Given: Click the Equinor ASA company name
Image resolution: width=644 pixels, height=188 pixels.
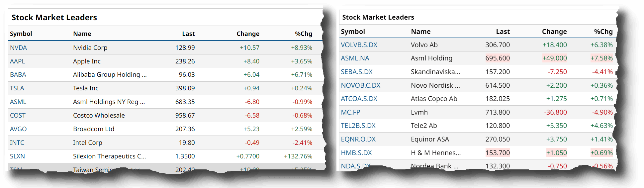Looking at the screenshot, I should click(430, 139).
